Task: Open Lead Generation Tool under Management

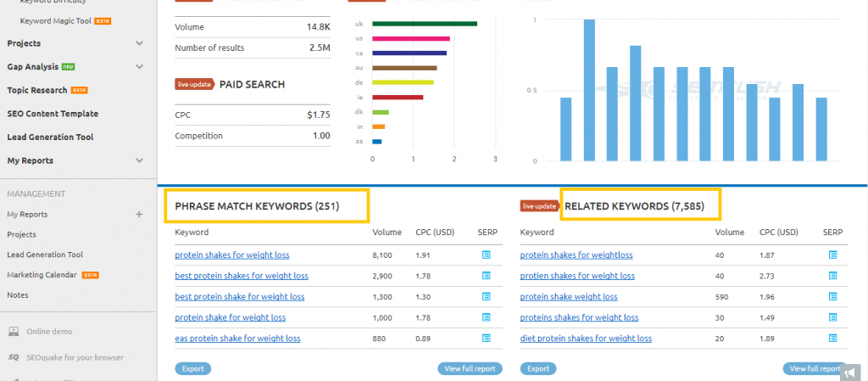Action: [46, 255]
